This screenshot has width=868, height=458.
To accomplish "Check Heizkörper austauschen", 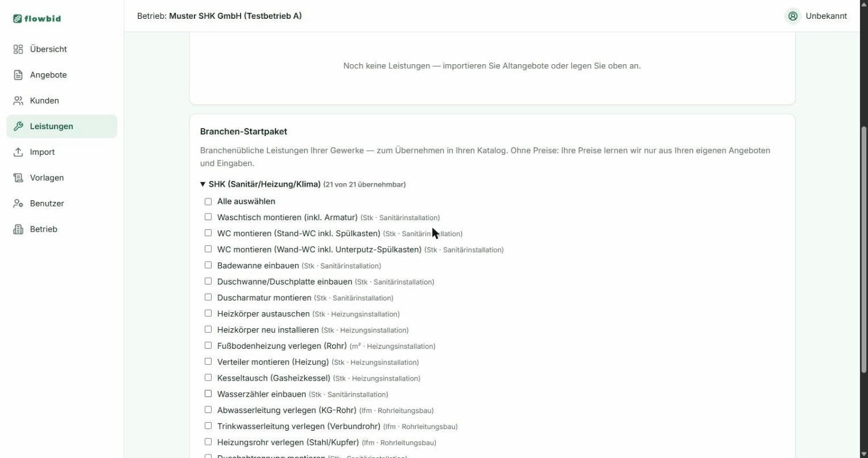I will tap(208, 313).
